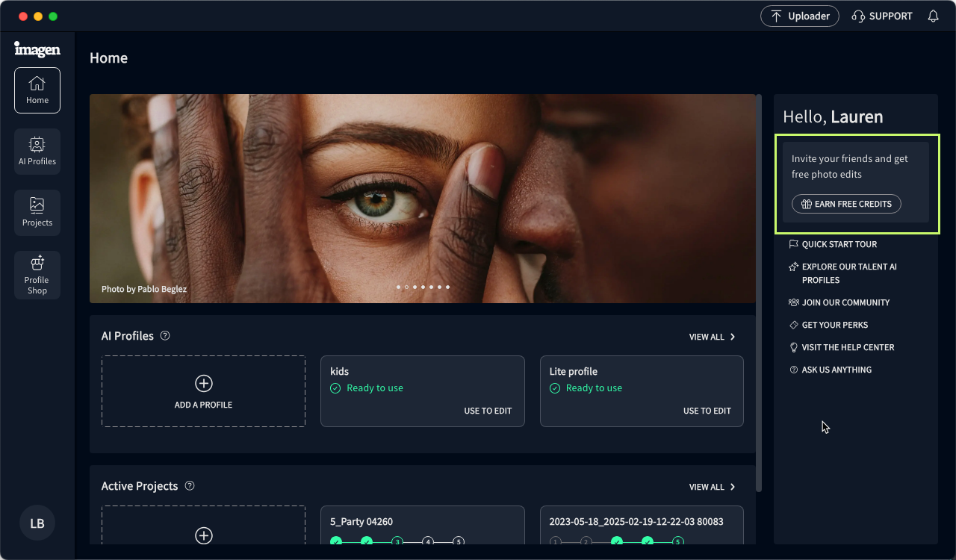The image size is (956, 560).
Task: Click the help icon beside Active Projects heading
Action: point(190,486)
